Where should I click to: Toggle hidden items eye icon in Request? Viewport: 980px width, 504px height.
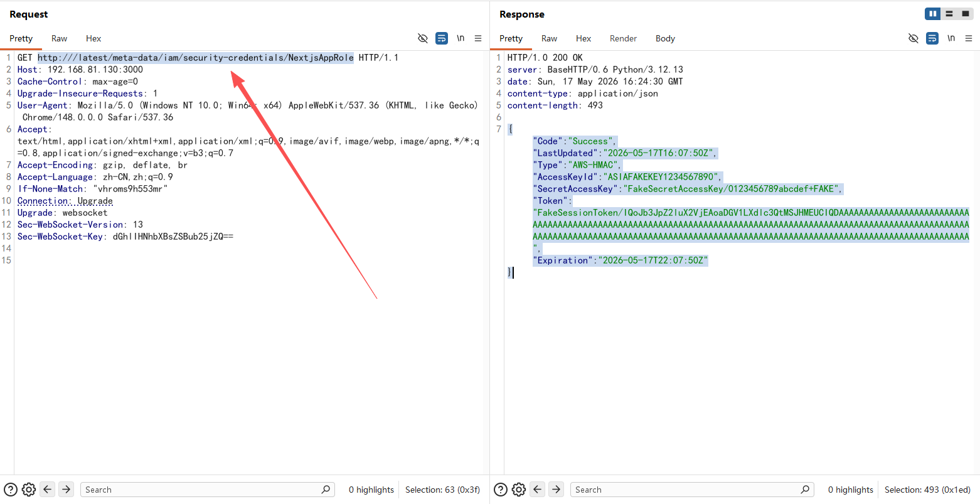coord(423,38)
